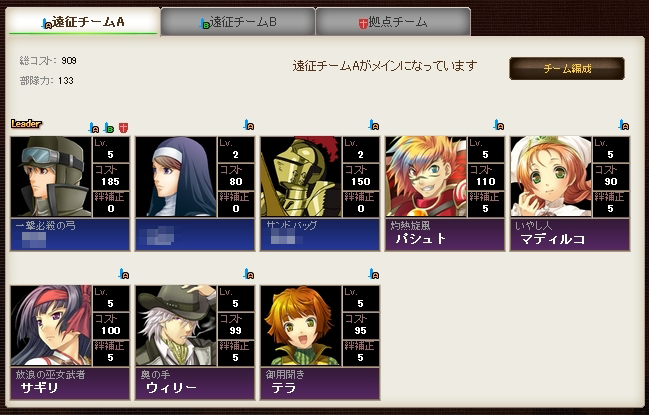649x415 pixels.
Task: Click team A icon above サギリ card
Action: pyautogui.click(x=124, y=273)
